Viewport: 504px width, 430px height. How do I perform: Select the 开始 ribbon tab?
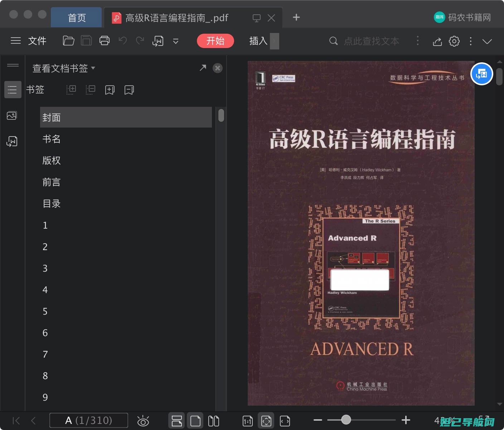coord(215,41)
